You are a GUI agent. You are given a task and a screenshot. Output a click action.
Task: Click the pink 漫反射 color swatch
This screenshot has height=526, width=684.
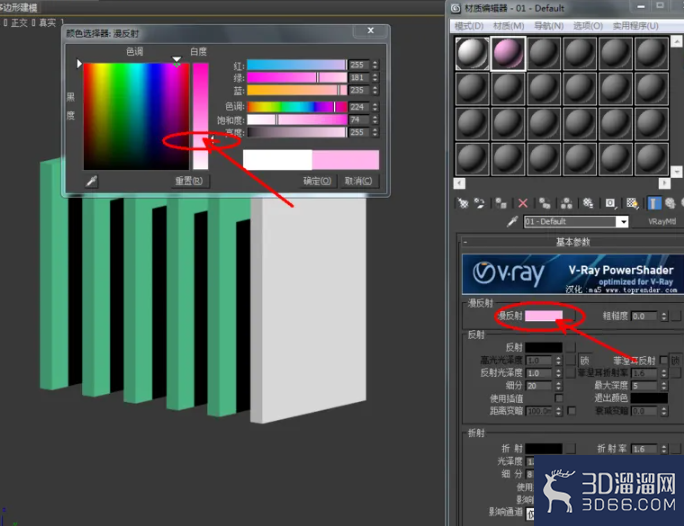click(544, 316)
